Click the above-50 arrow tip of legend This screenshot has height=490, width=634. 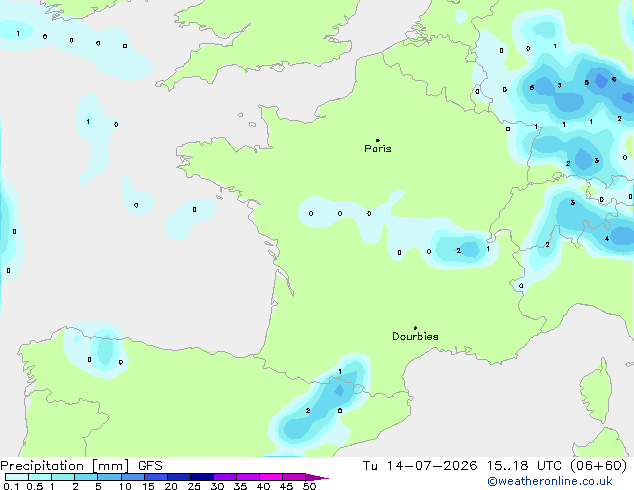[x=317, y=477]
